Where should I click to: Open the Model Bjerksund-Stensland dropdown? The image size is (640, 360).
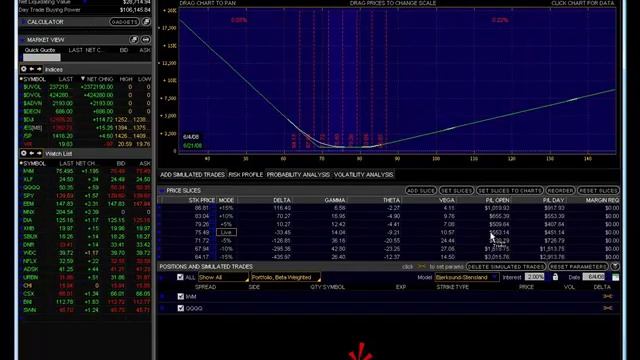[467, 277]
